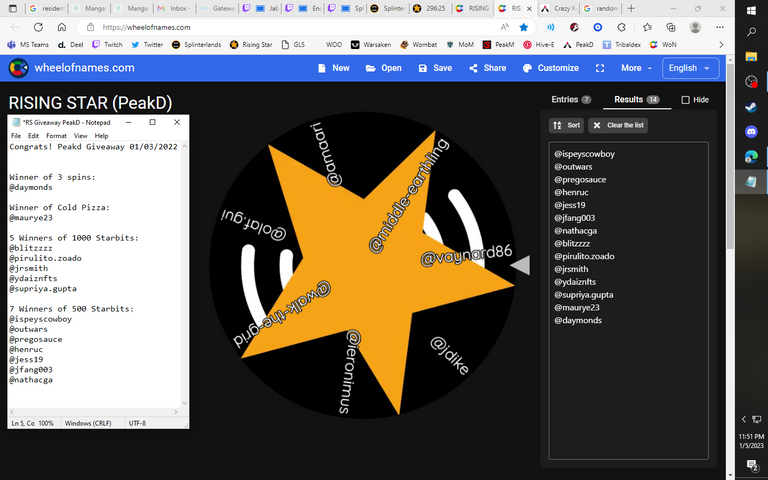The height and width of the screenshot is (480, 768).
Task: Open the Notepad Help menu
Action: click(101, 136)
